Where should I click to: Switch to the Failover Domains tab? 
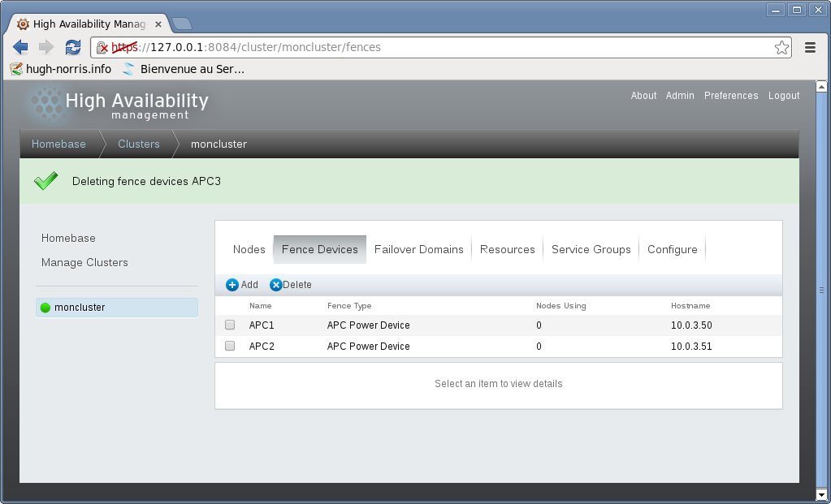(419, 250)
